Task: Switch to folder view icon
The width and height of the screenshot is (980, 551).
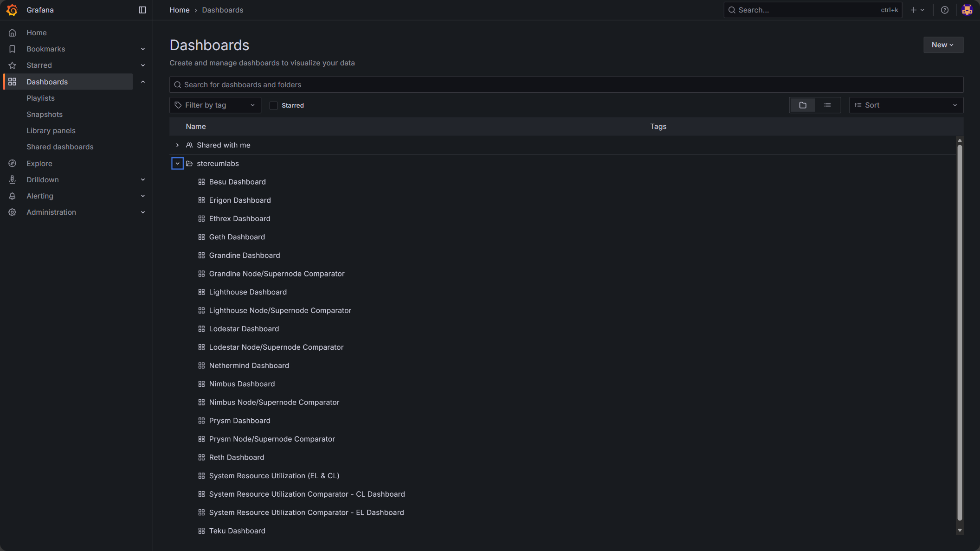Action: [x=803, y=105]
